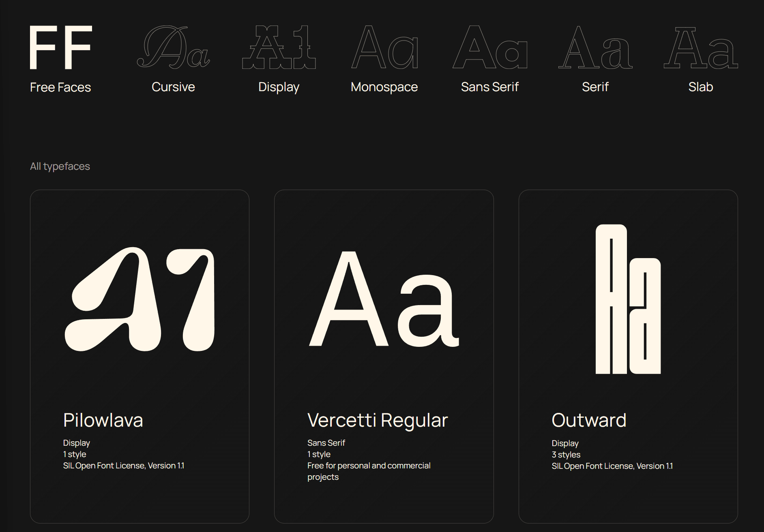
Task: Click Pilowlava's 1 style text
Action: click(x=75, y=454)
